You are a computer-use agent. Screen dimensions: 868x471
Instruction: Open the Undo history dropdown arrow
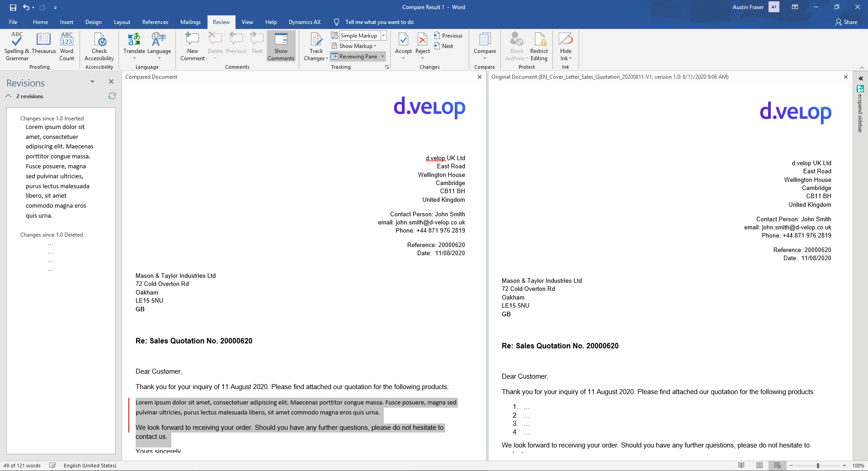(33, 7)
